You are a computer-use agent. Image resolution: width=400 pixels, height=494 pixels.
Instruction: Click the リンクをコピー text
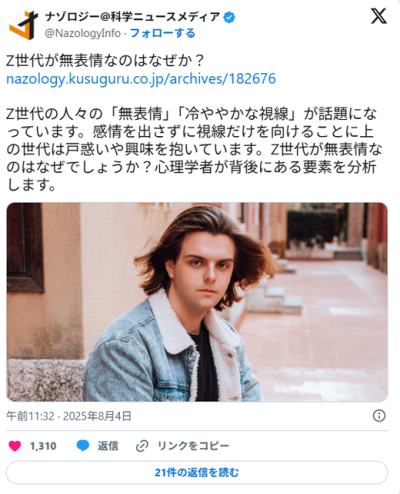(x=193, y=446)
